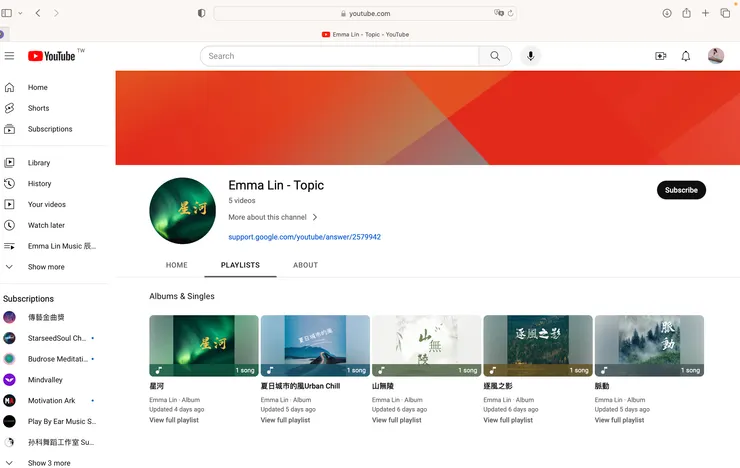Select the PLAYLISTS channel tab
Image resolution: width=740 pixels, height=468 pixels.
(240, 265)
